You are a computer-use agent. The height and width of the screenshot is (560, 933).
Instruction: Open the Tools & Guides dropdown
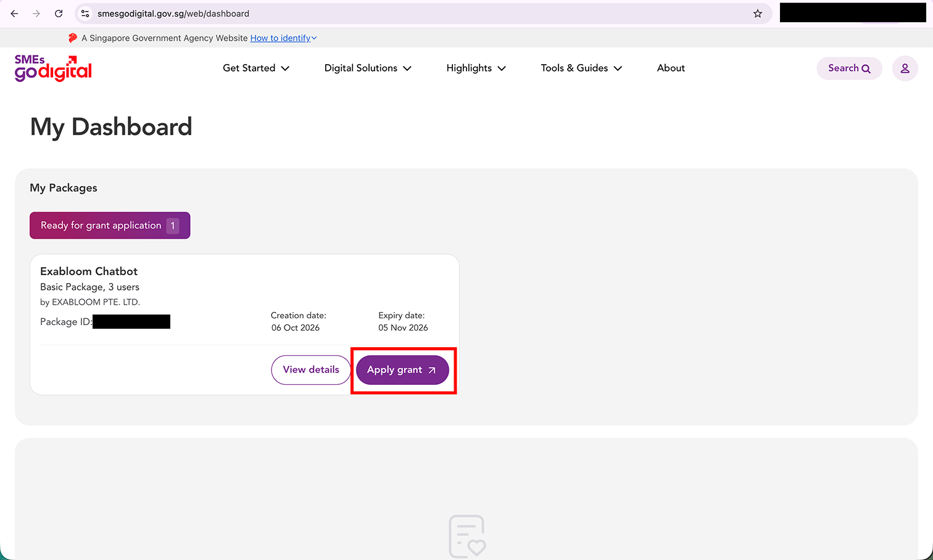pos(581,68)
